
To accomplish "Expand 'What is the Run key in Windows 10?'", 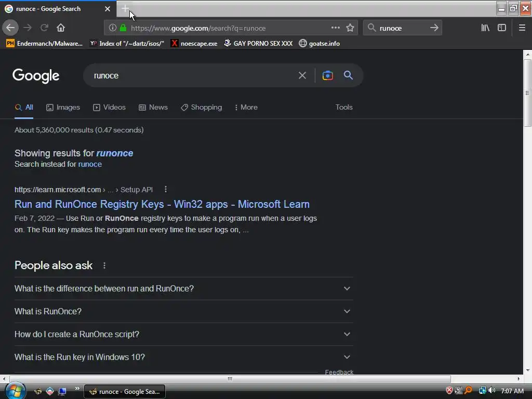I will point(183,357).
